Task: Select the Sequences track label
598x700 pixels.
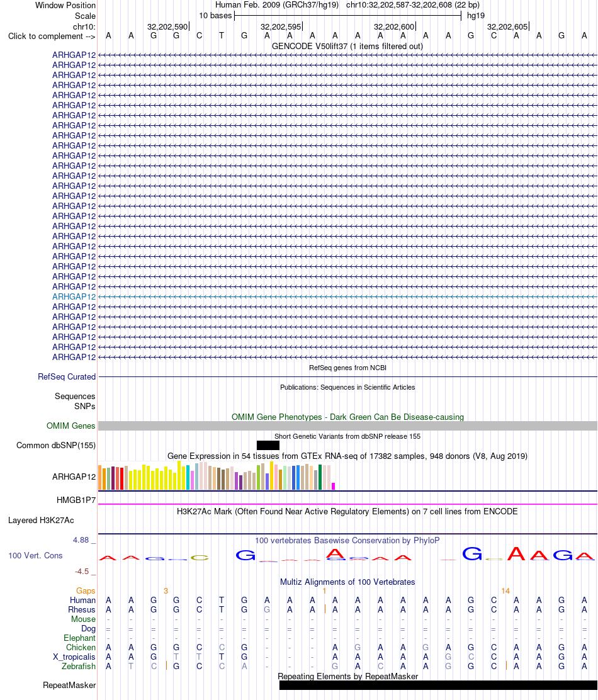Action: click(x=75, y=396)
